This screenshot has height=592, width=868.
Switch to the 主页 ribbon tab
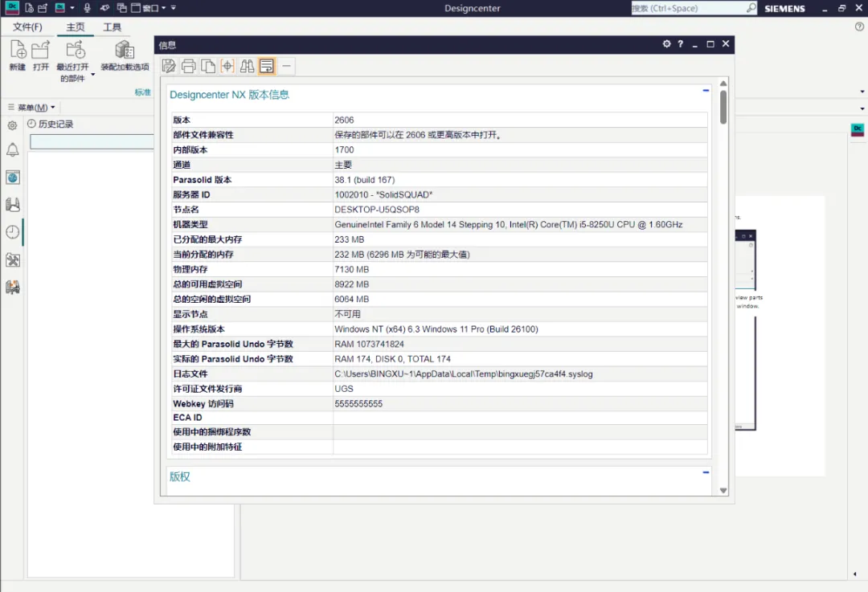[x=76, y=27]
